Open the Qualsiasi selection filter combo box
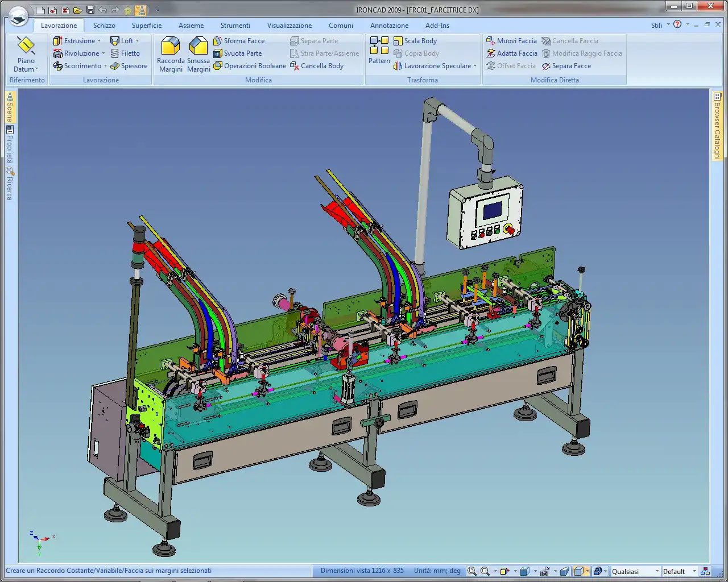The width and height of the screenshot is (728, 582). 635,571
